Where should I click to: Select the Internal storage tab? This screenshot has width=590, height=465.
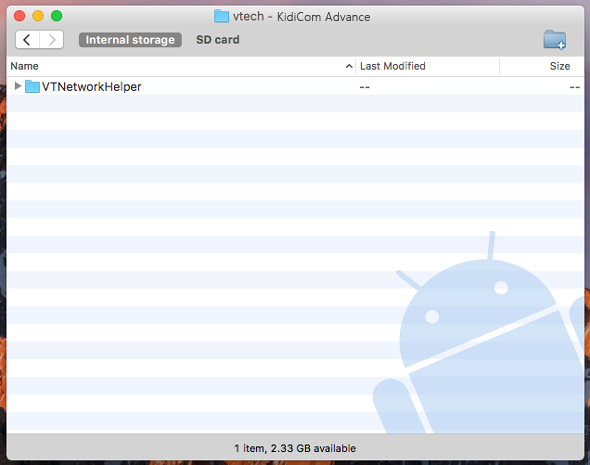130,40
